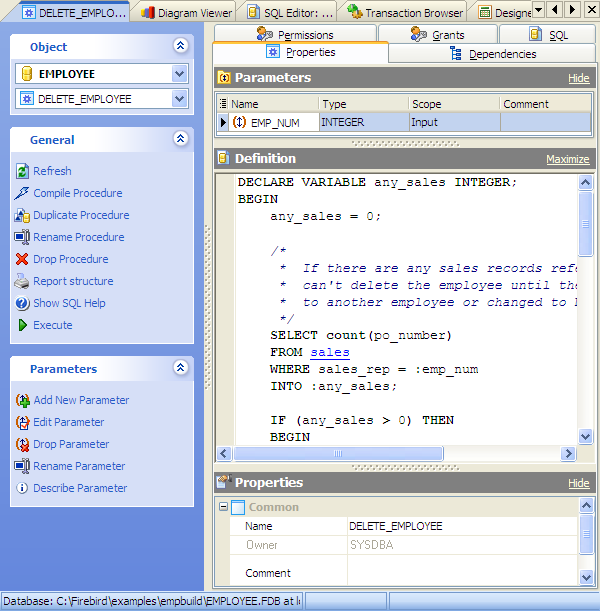Click the Rename Procedure icon

click(x=22, y=237)
